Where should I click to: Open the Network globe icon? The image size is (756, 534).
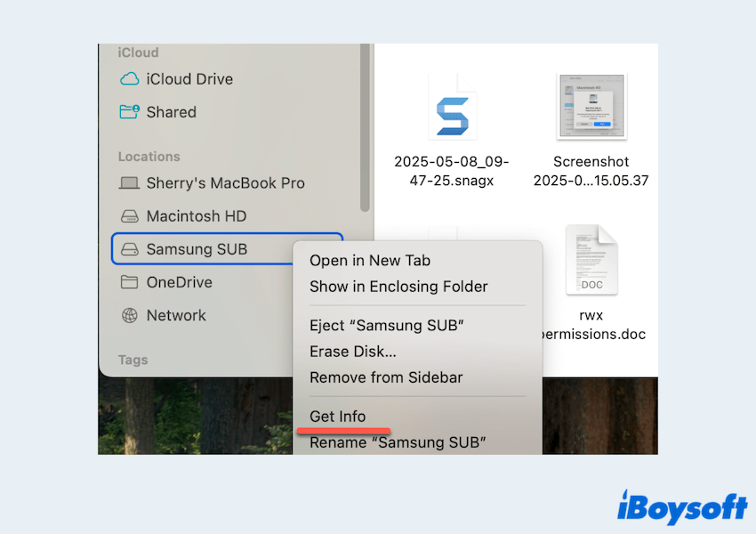point(130,315)
